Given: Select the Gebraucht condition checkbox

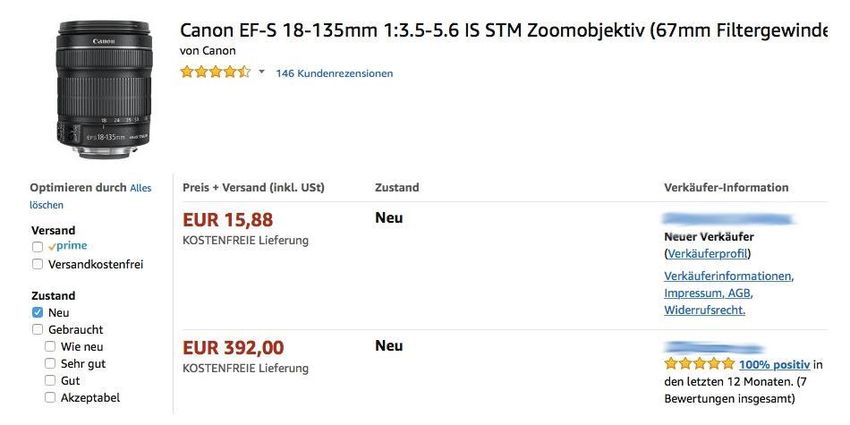Looking at the screenshot, I should click(37, 329).
